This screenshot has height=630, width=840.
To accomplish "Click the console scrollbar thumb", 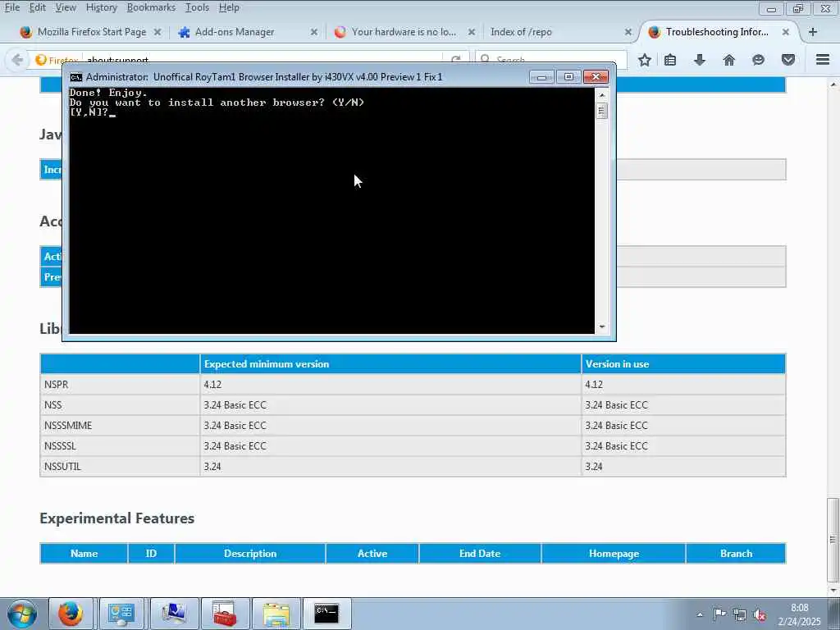I will pyautogui.click(x=601, y=111).
